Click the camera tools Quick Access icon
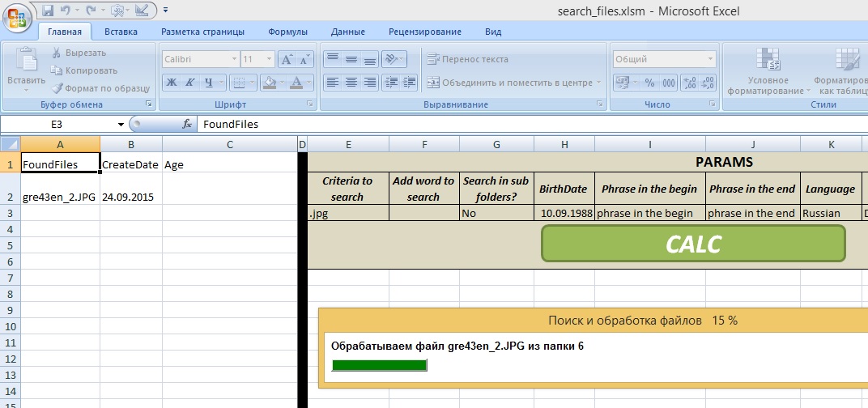Screen dimensions: 868x408 [118, 10]
